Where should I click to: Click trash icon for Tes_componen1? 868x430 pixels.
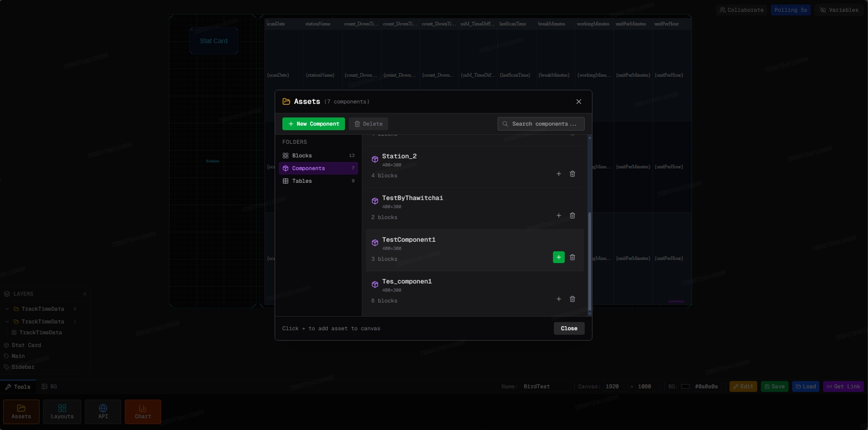[x=572, y=299]
